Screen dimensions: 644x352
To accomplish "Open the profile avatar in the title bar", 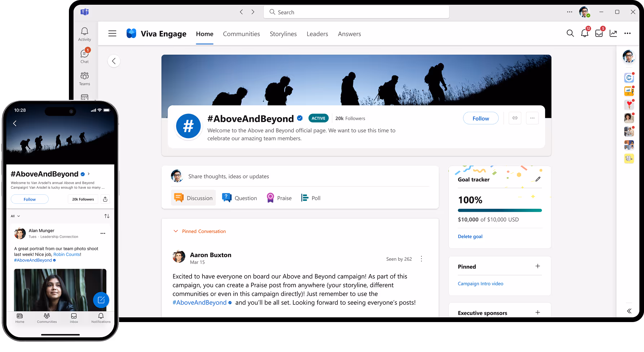I will (x=584, y=12).
